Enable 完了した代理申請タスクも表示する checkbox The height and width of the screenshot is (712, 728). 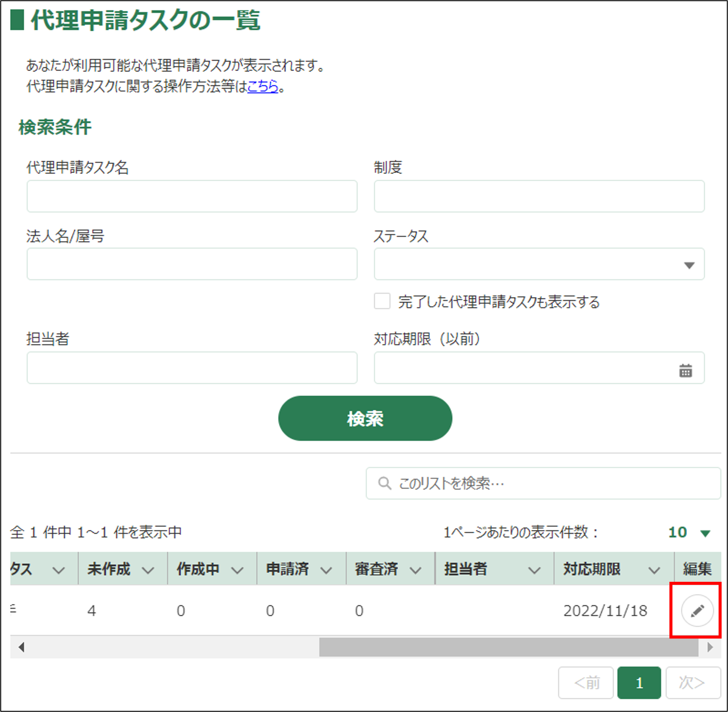pyautogui.click(x=382, y=301)
